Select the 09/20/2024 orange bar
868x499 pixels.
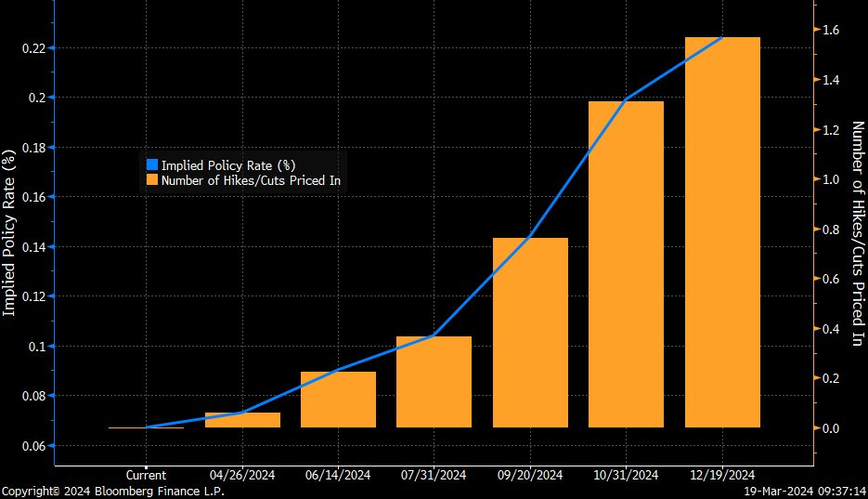click(530, 333)
